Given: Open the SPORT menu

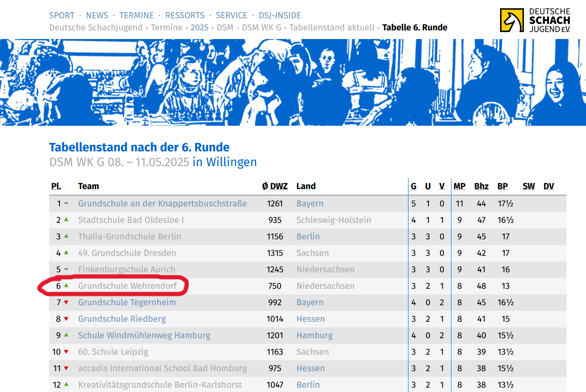Looking at the screenshot, I should coord(62,15).
